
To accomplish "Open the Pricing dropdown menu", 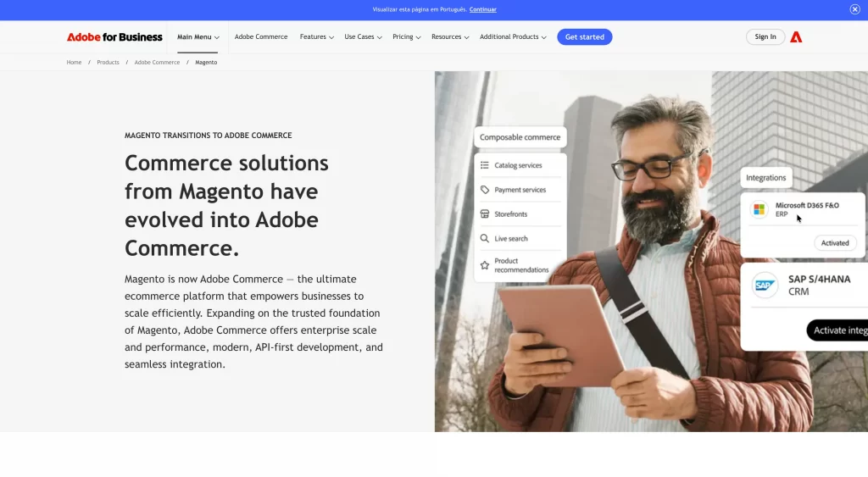I will point(406,37).
